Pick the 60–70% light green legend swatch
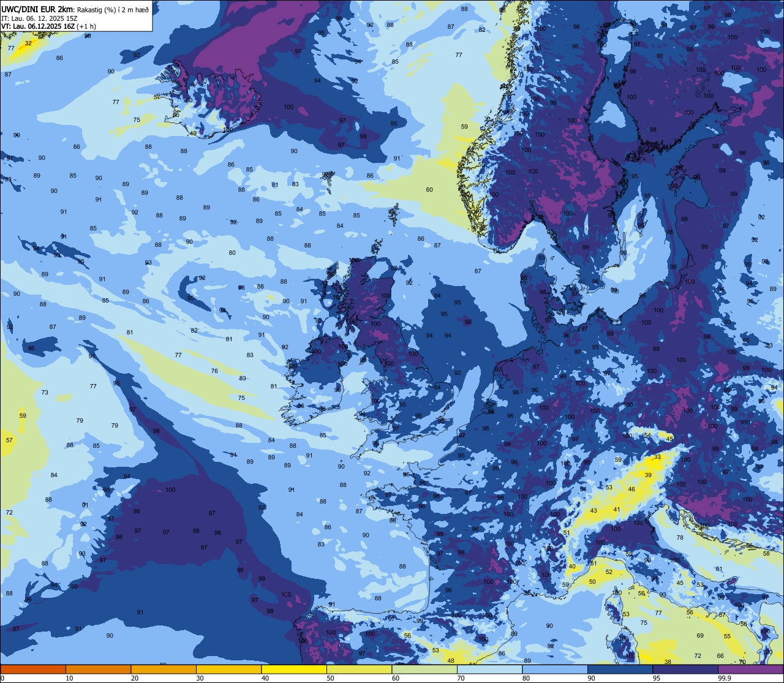The width and height of the screenshot is (784, 683). coord(424,669)
